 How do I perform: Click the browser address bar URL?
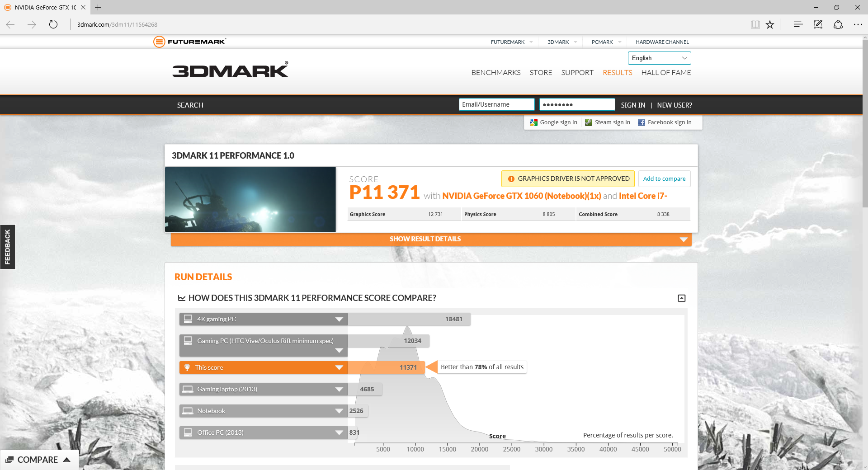click(117, 24)
